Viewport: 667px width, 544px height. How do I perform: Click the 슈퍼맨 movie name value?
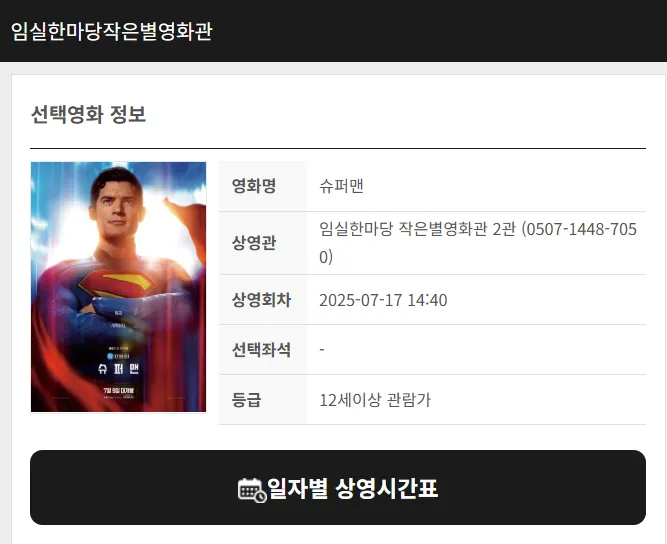pos(342,186)
